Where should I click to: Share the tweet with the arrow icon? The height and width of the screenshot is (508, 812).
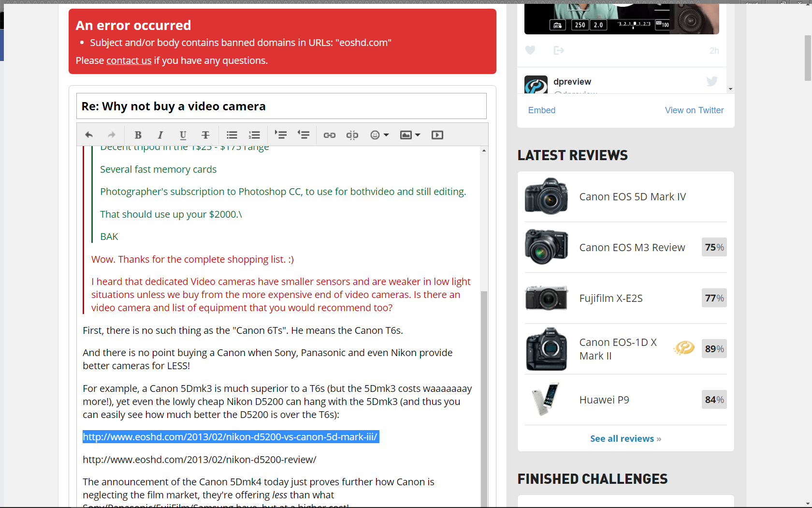click(559, 50)
